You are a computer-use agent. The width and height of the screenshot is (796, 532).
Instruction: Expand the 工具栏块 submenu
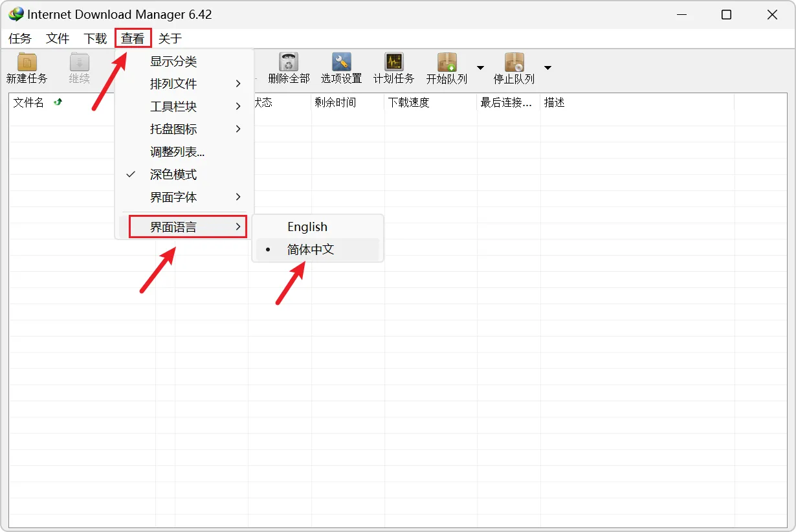tap(184, 106)
